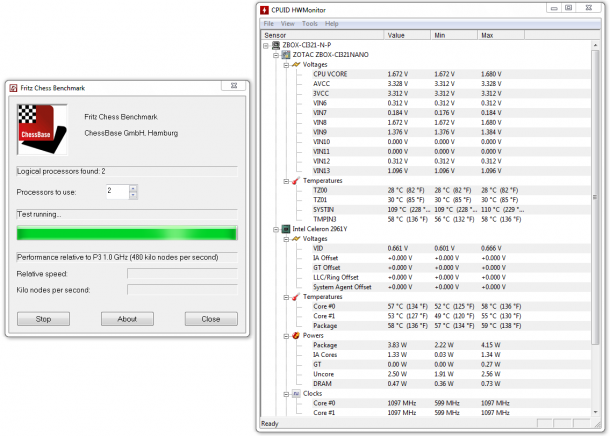Collapse the motherboard Voltages group

coord(286,65)
